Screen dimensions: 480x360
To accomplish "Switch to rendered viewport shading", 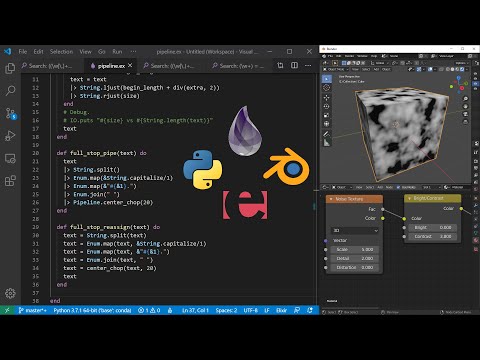I will (462, 69).
